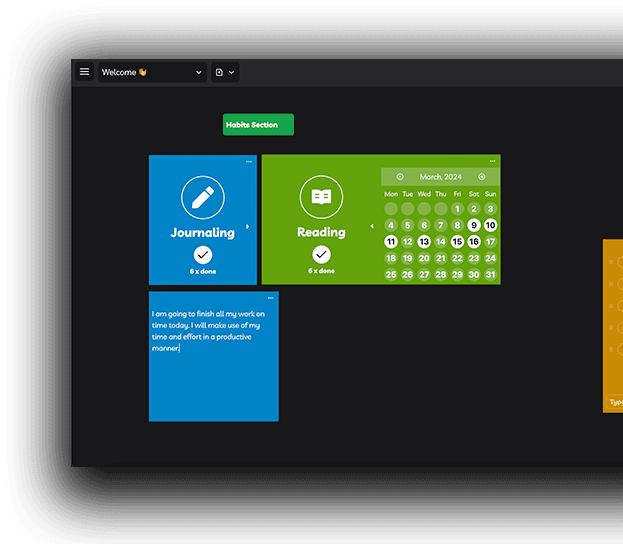Open the Welcome page dropdown
Image resolution: width=623 pixels, height=544 pixels.
152,72
